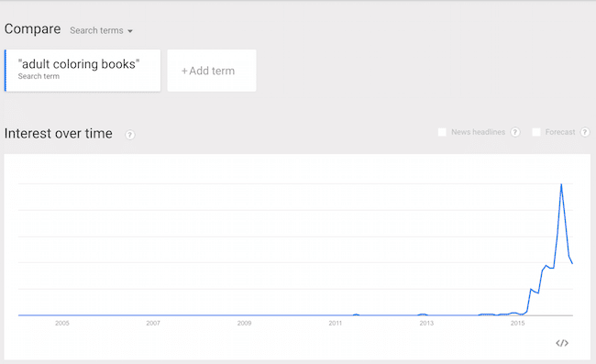Expand the Search terms dropdown arrow
Viewport: 596px width, 364px height.
coord(130,31)
